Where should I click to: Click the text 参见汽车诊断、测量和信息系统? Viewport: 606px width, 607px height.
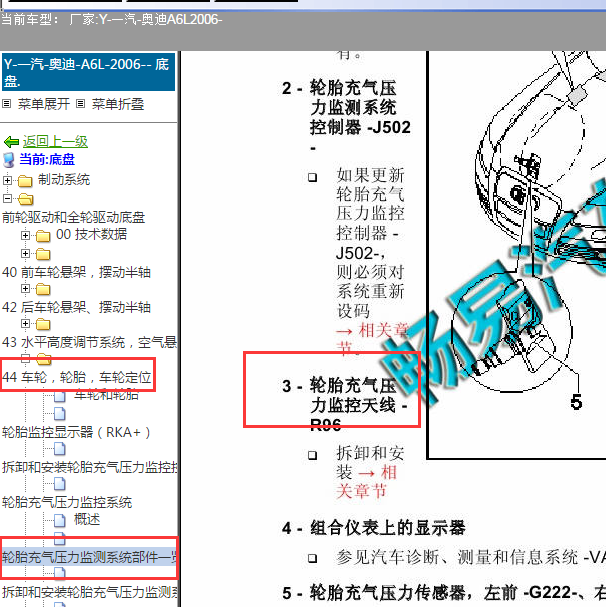pos(457,557)
